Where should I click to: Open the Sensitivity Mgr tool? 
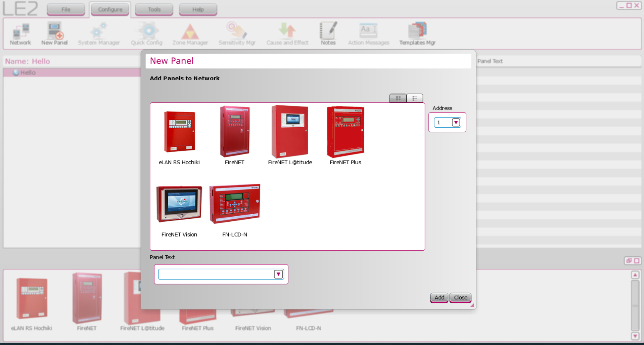tap(237, 33)
